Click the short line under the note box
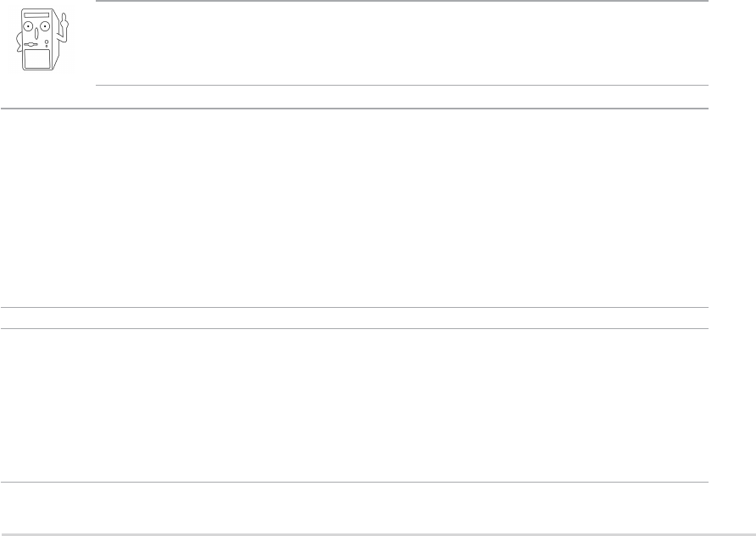Screen dimensions: 756x536 pyautogui.click(x=398, y=86)
